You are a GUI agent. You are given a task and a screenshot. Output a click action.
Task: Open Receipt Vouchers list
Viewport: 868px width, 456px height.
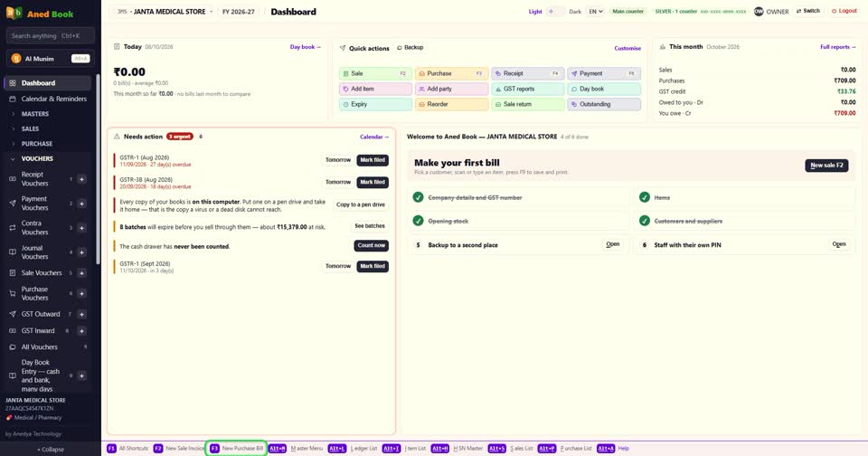pos(35,179)
